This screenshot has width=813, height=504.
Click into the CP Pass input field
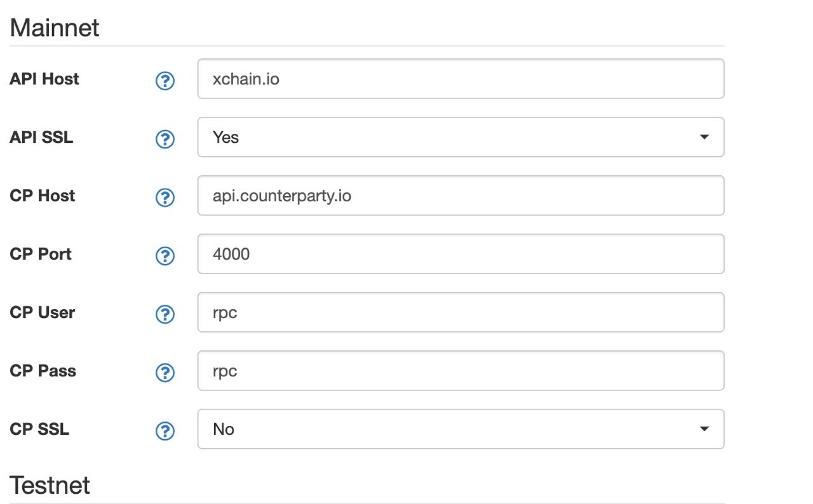tap(460, 371)
